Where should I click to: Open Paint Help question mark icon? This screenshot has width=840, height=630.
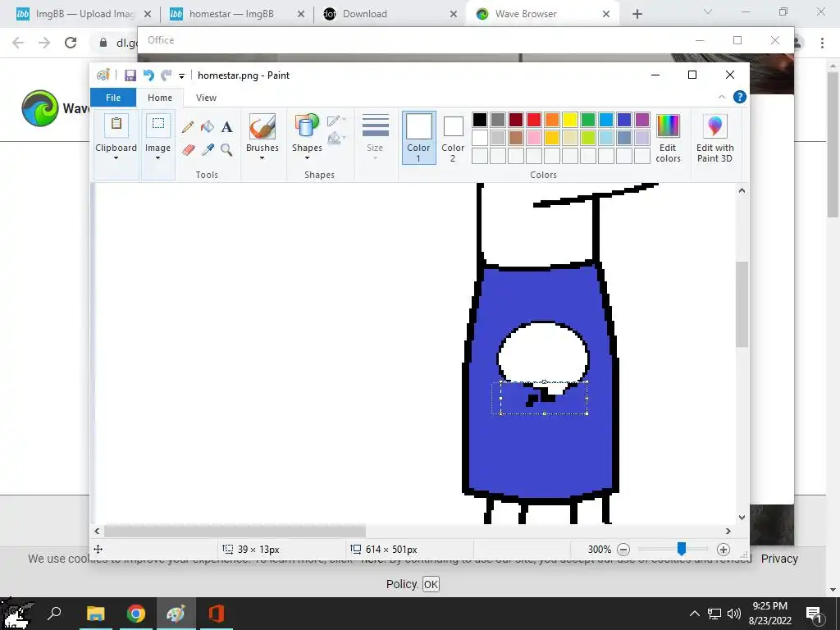(x=740, y=97)
